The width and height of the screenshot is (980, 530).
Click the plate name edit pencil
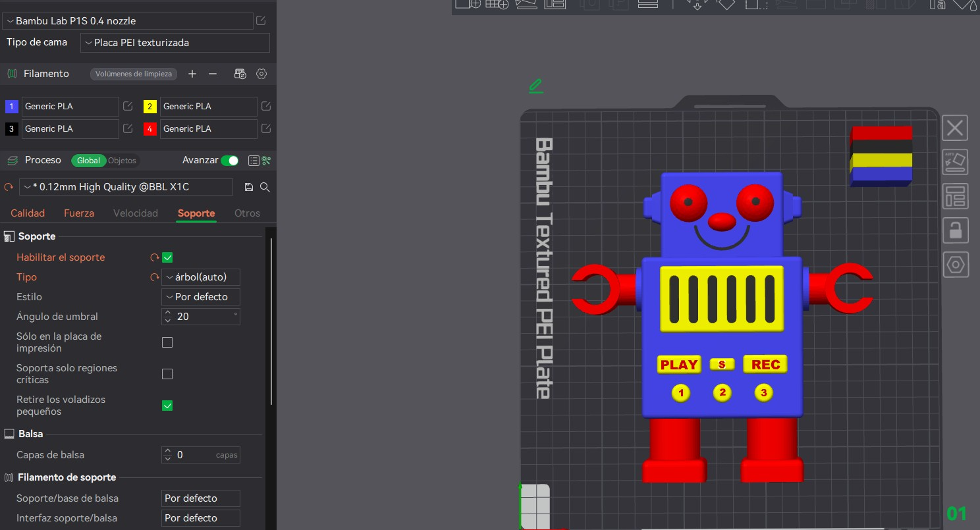pos(535,86)
